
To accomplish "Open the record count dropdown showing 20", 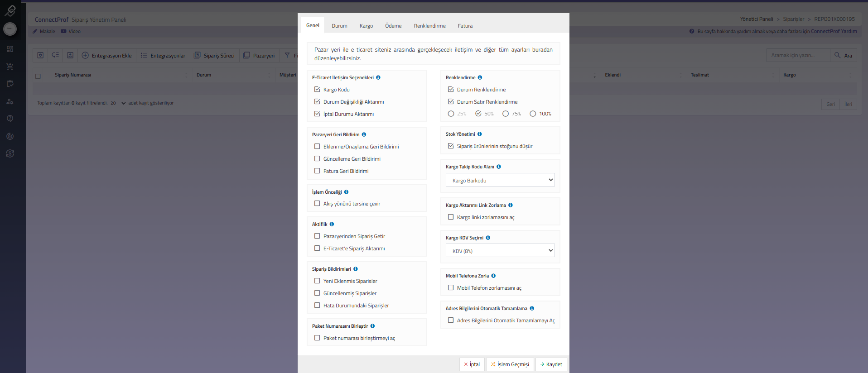I will pyautogui.click(x=118, y=103).
